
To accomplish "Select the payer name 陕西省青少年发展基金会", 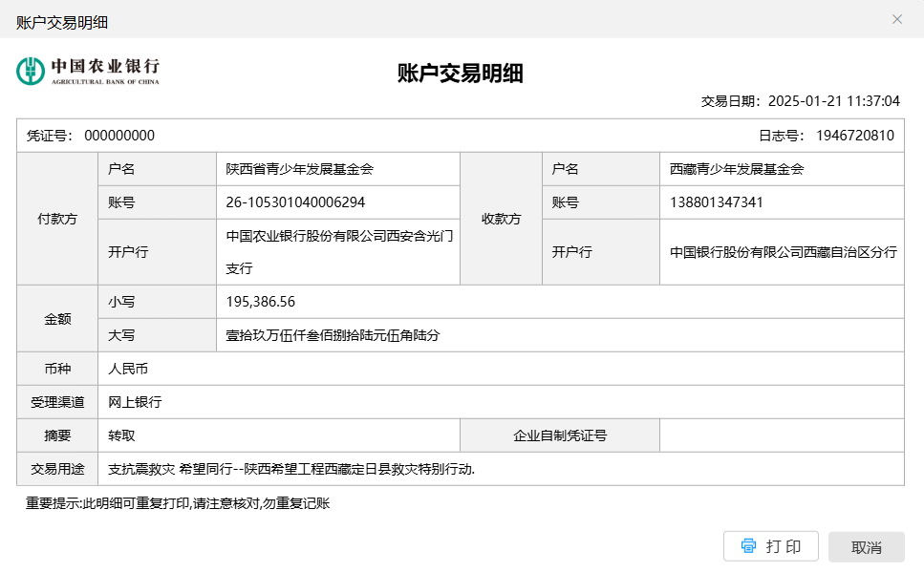I will click(x=300, y=170).
